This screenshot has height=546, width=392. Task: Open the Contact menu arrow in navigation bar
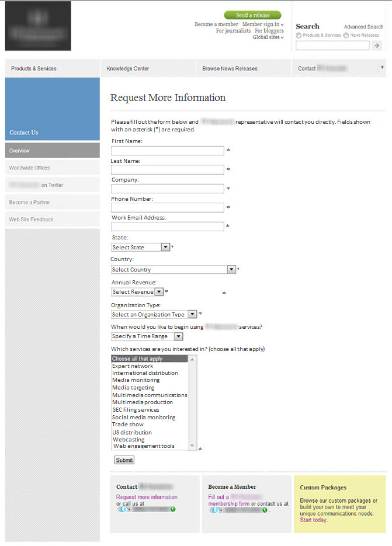point(382,68)
